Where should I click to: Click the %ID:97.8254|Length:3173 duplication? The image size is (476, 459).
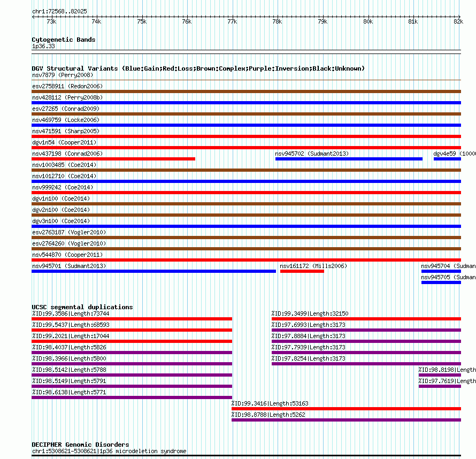[x=366, y=364]
